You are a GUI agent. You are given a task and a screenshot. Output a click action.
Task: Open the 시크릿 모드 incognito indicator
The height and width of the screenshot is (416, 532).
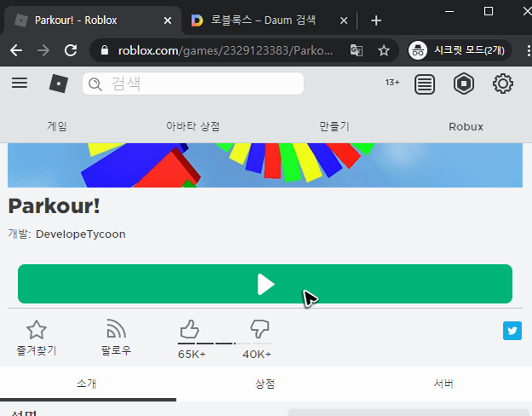[460, 50]
